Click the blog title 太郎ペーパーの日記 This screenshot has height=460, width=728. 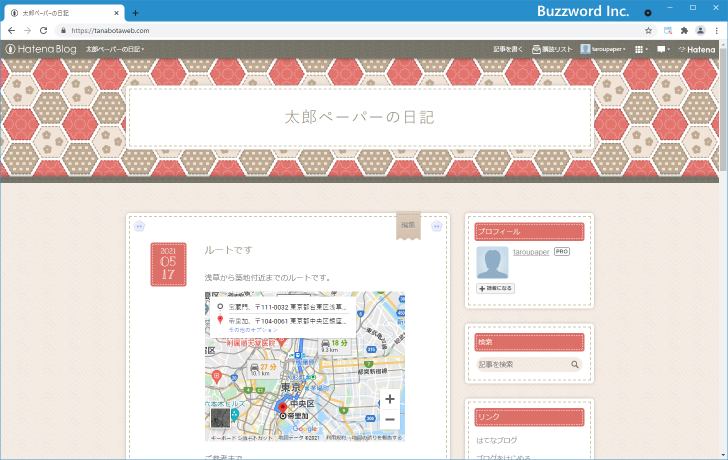tap(360, 117)
